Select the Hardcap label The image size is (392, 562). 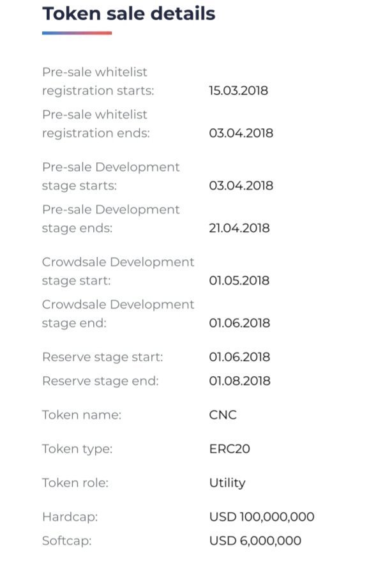(70, 517)
